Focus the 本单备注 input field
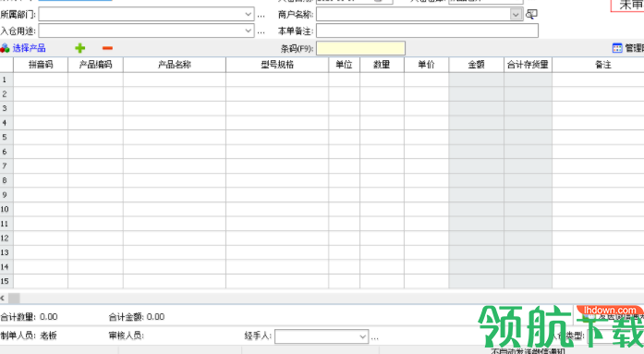Screen dimensions: 644x354 pos(427,31)
